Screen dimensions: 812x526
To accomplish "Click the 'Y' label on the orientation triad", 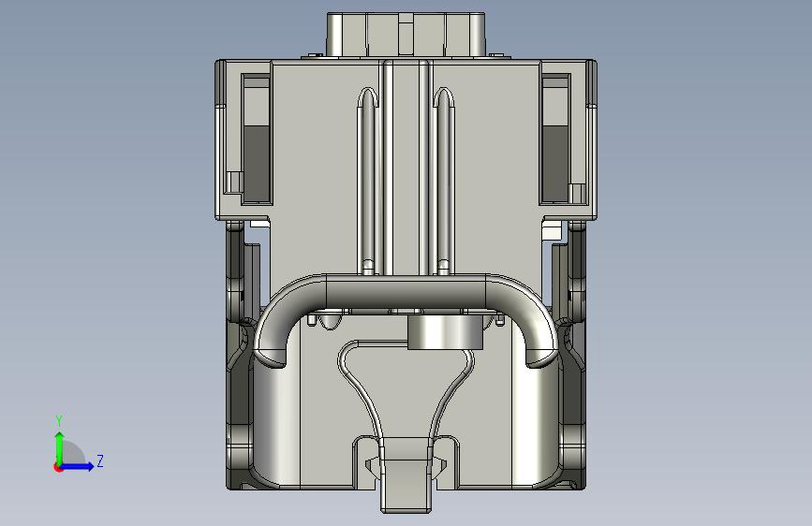I will click(59, 421).
